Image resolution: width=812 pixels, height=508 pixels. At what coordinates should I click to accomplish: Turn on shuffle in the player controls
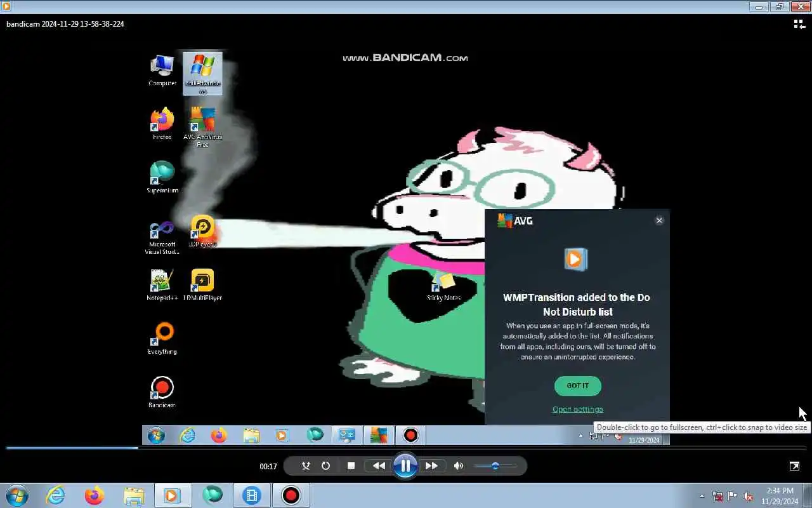(306, 466)
